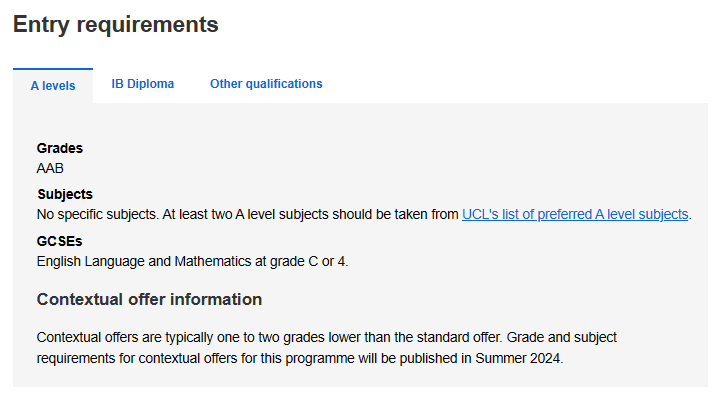The height and width of the screenshot is (400, 724).
Task: Select the A levels tab
Action: click(x=53, y=86)
